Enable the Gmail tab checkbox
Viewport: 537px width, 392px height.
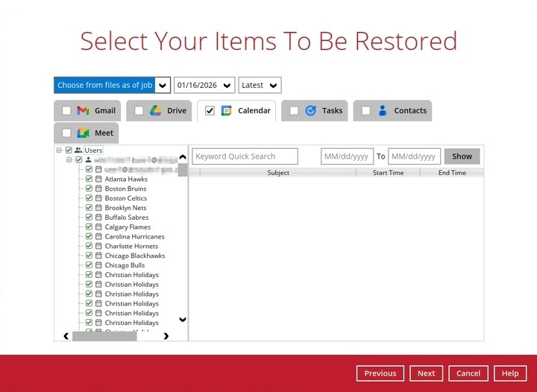(x=66, y=111)
